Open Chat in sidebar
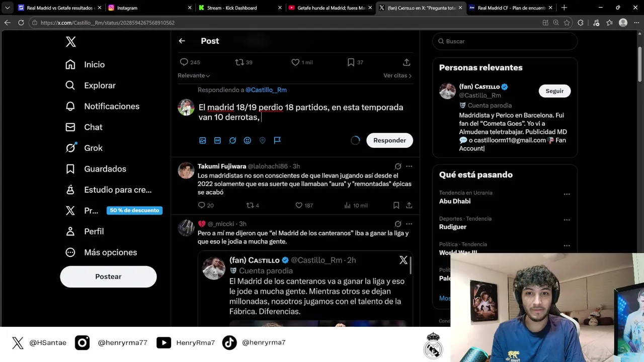 click(84, 127)
